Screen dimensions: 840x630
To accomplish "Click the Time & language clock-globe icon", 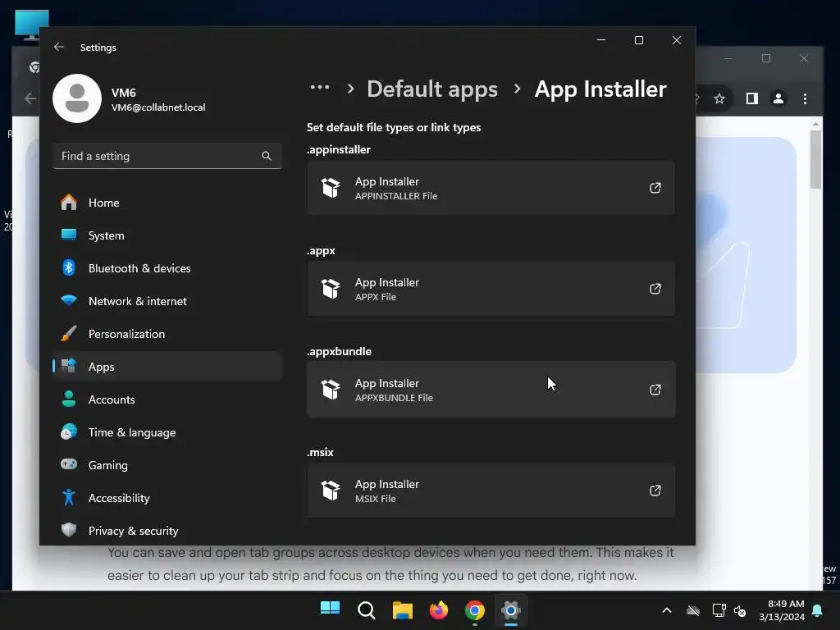I will tap(69, 431).
